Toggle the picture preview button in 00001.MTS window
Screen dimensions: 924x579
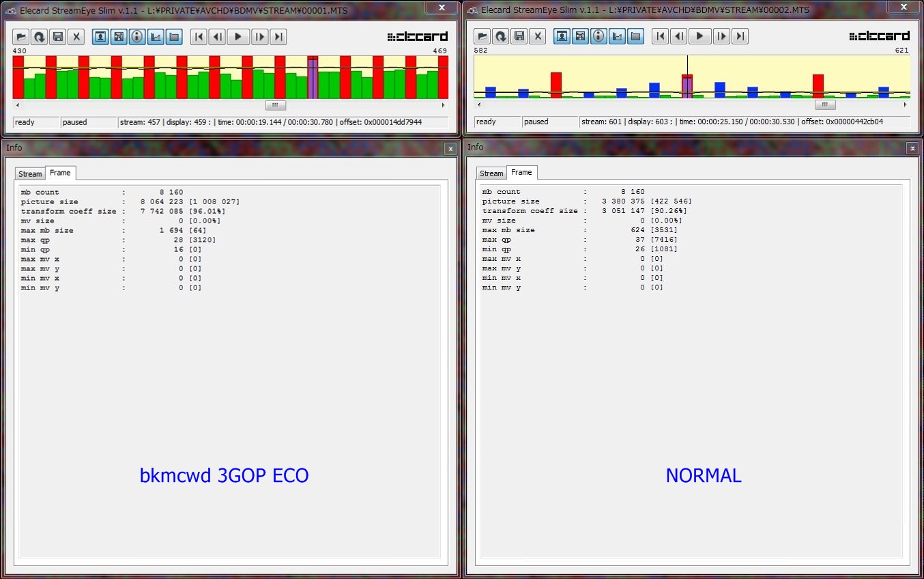(x=100, y=37)
